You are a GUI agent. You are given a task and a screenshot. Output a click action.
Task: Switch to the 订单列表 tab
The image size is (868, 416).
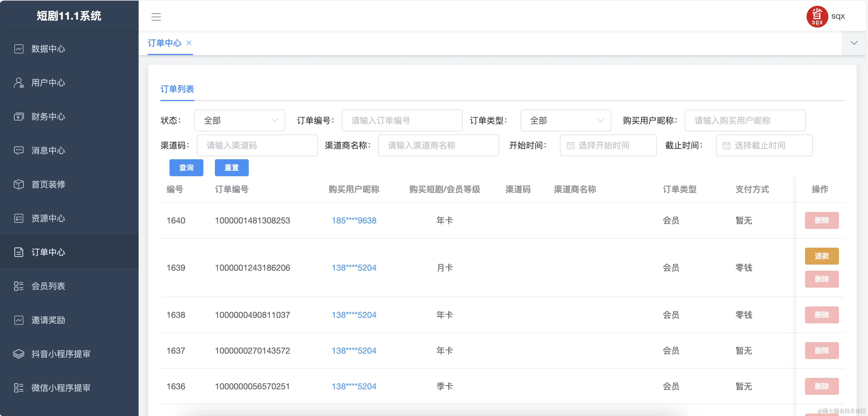pos(177,89)
